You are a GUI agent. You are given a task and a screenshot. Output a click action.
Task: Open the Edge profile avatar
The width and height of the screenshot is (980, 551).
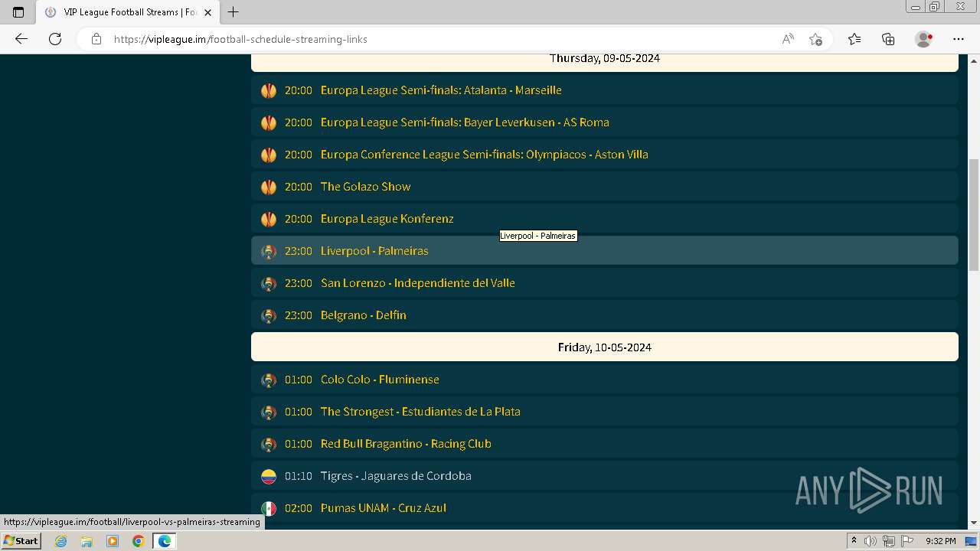[x=923, y=39]
